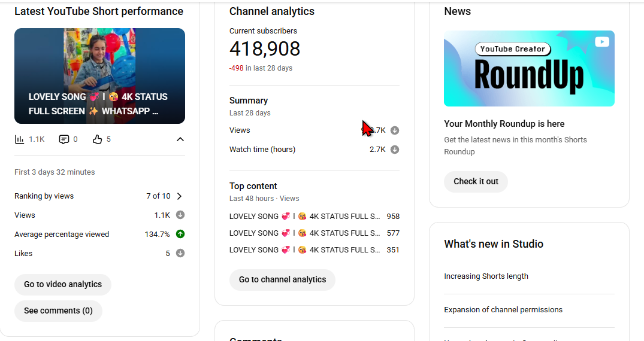
Task: Click the Check it out button
Action: coord(476,182)
